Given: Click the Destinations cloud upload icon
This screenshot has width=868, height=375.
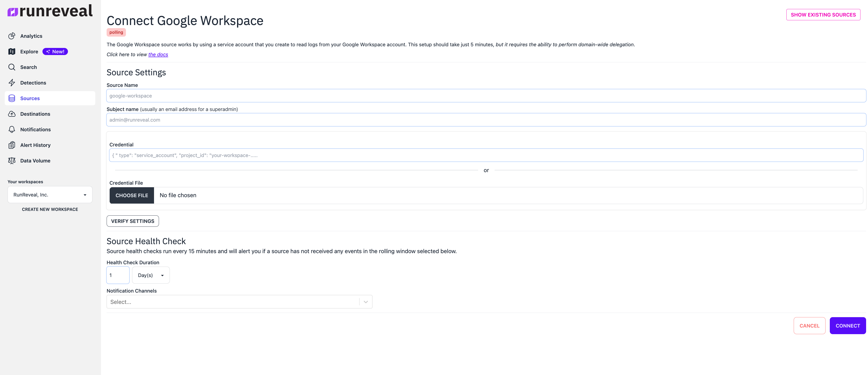Looking at the screenshot, I should [x=12, y=114].
